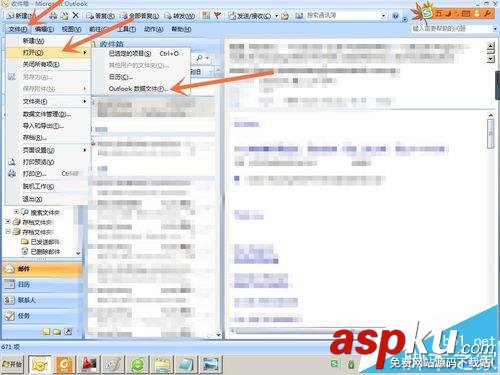Switch to Outlook envelope taskbar button
Screen dimensions: 500x375
pos(39,365)
